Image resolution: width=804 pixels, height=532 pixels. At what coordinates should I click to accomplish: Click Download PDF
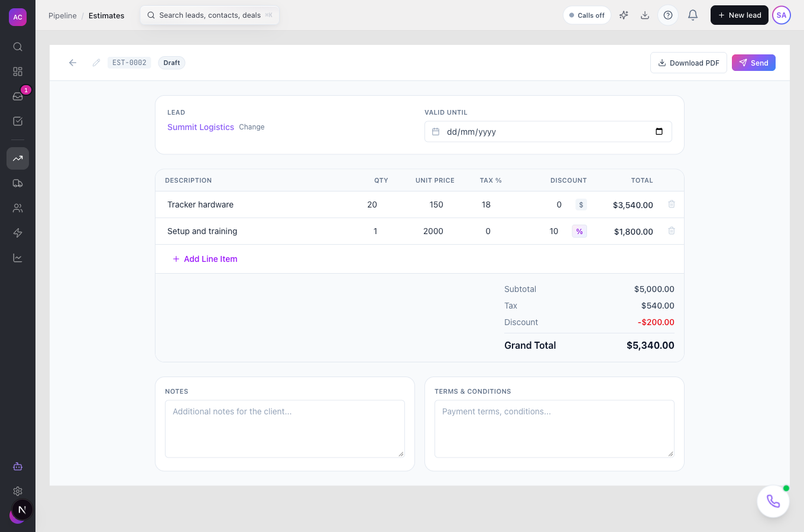tap(689, 63)
